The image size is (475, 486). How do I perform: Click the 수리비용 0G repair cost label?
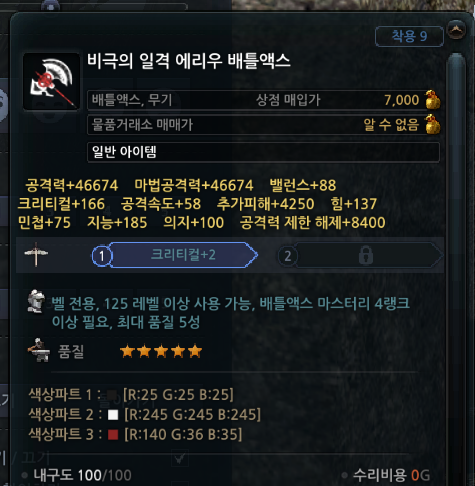tap(392, 475)
